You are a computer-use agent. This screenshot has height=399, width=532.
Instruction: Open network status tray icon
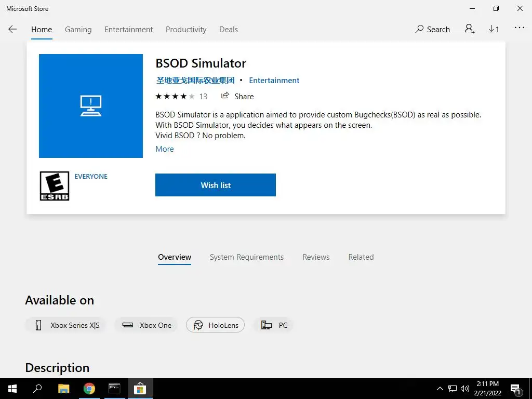point(453,389)
